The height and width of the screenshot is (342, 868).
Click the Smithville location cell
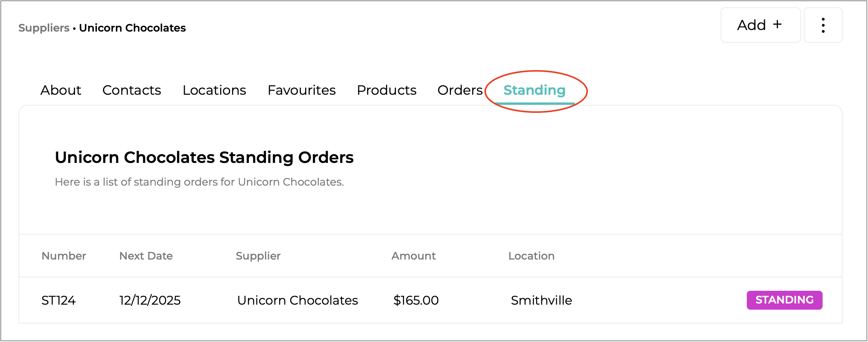[x=541, y=300]
